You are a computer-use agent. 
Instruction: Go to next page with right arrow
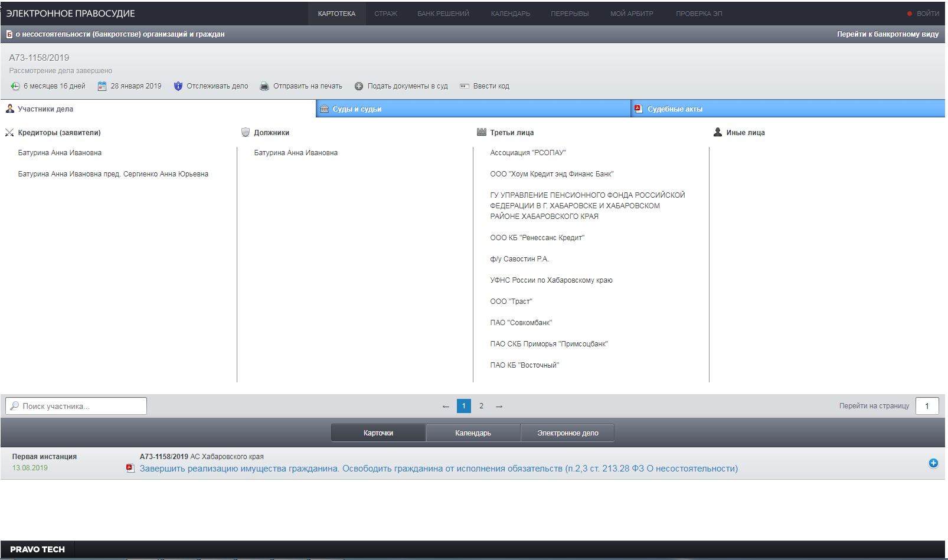pyautogui.click(x=499, y=406)
